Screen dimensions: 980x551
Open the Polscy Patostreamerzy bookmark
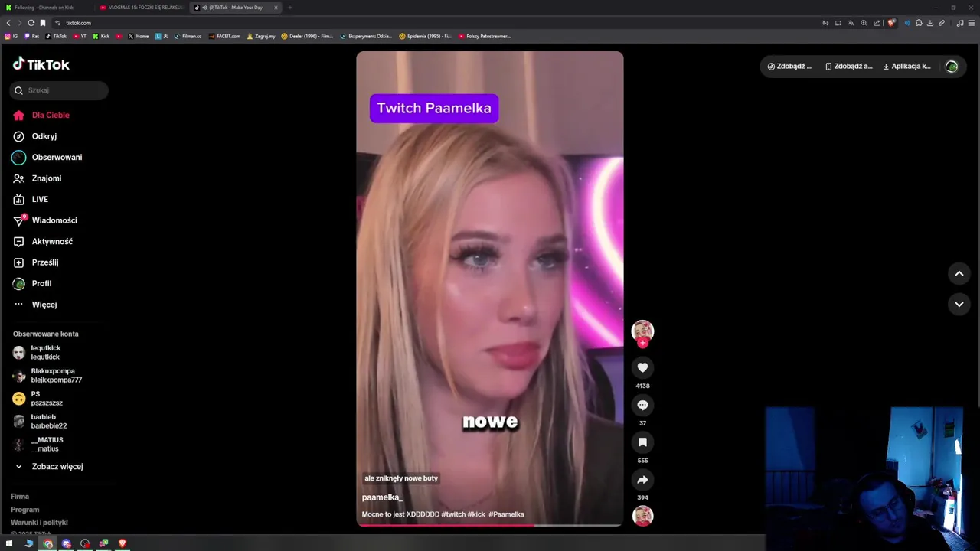coord(485,36)
